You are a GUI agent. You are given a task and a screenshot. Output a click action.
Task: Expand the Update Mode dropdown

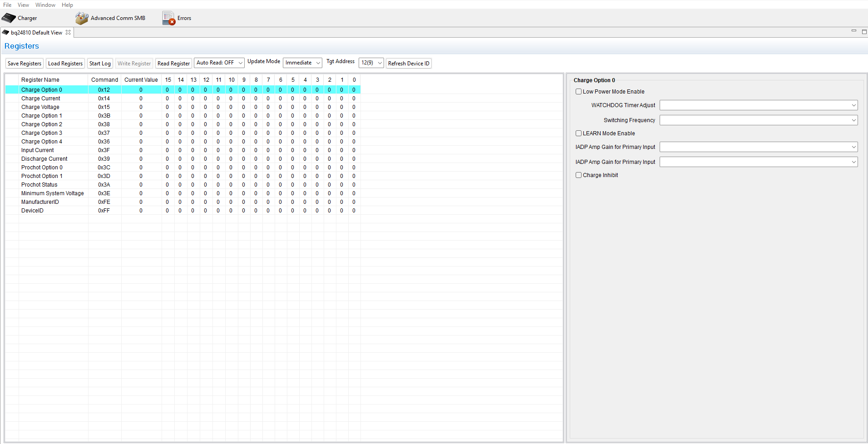pos(302,63)
